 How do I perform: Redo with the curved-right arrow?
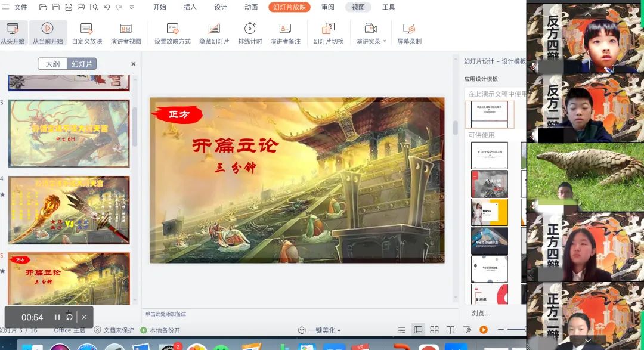[x=119, y=7]
